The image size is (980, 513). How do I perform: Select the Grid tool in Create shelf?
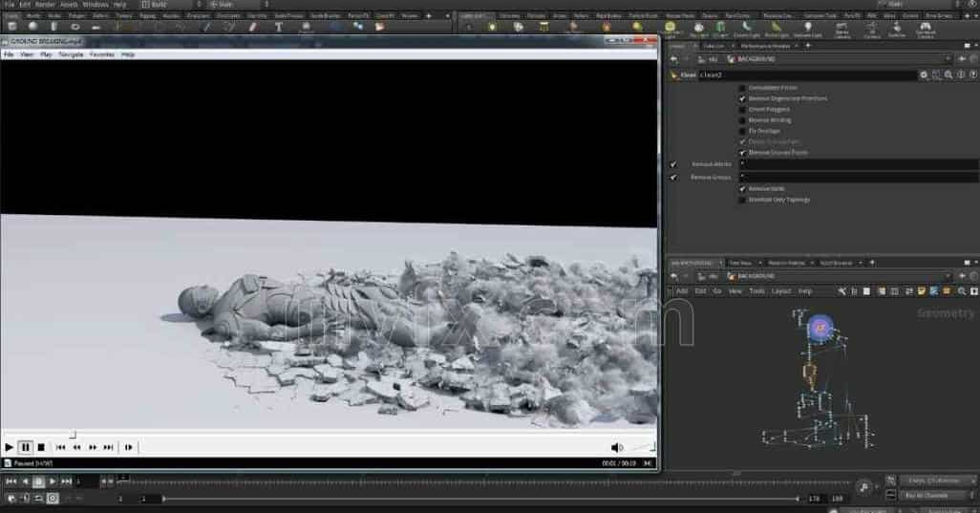coord(96,27)
